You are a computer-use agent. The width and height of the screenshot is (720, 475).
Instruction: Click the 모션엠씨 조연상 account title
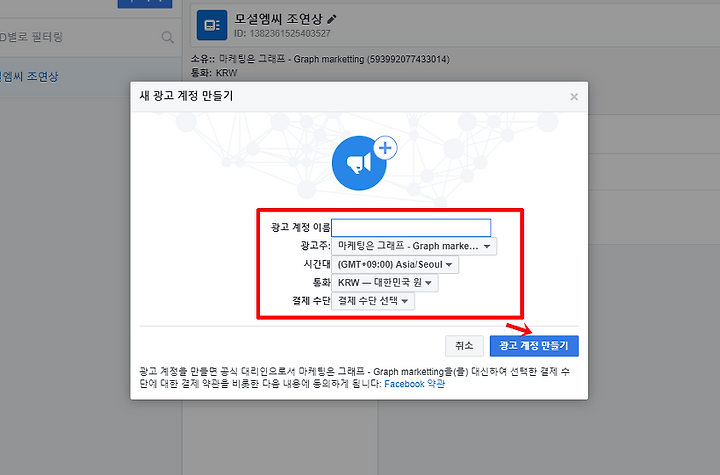pyautogui.click(x=278, y=19)
